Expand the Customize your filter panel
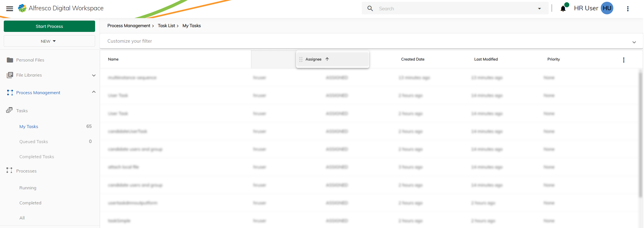This screenshot has width=644, height=228. 634,42
